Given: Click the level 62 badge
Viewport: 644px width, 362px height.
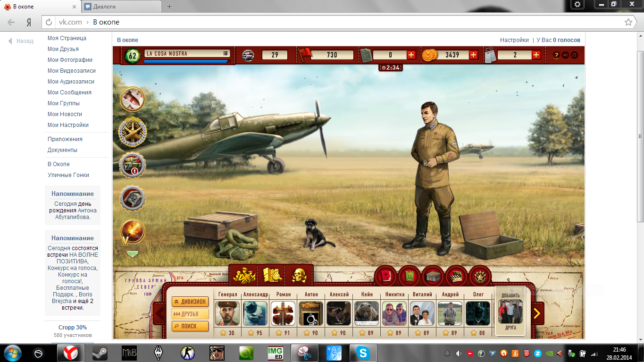Looking at the screenshot, I should click(133, 56).
